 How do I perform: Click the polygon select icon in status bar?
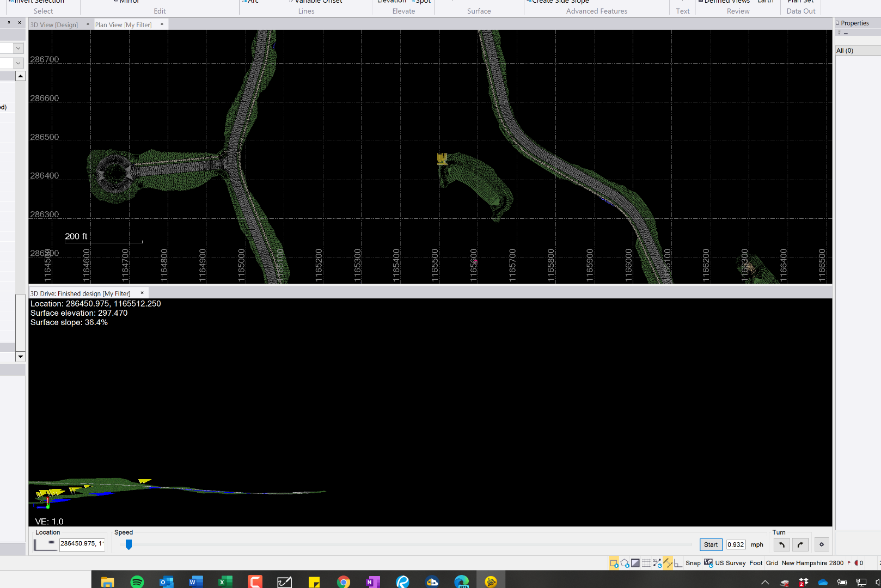(625, 563)
